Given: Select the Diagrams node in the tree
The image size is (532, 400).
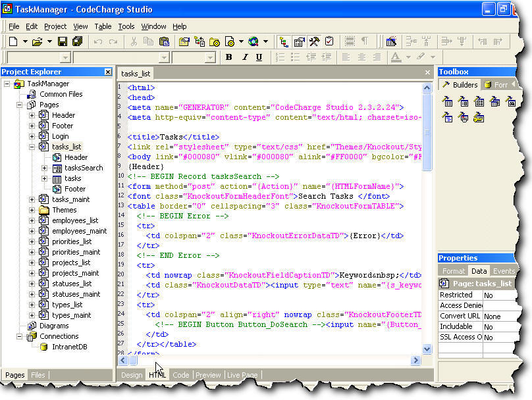Looking at the screenshot, I should point(54,326).
